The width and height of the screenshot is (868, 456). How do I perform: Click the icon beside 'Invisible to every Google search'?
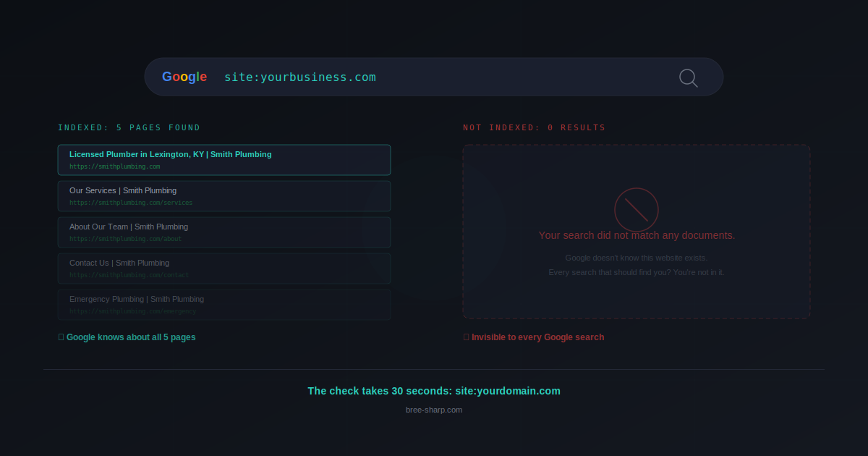pyautogui.click(x=466, y=337)
